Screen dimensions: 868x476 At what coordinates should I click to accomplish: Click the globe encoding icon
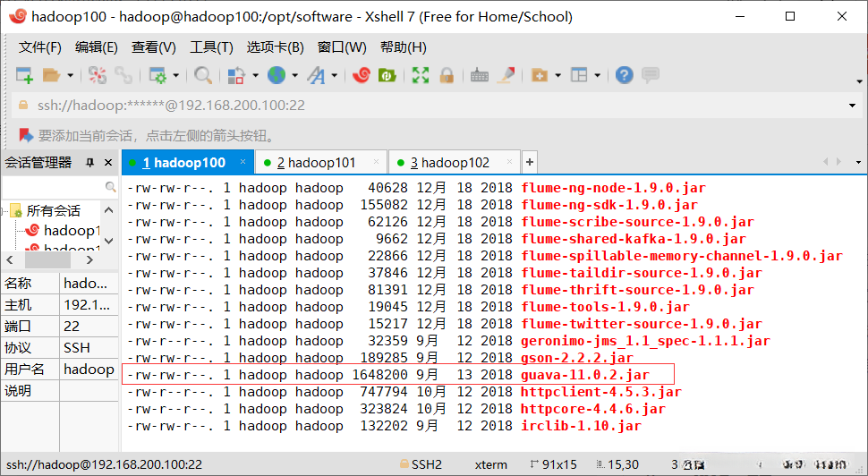277,75
